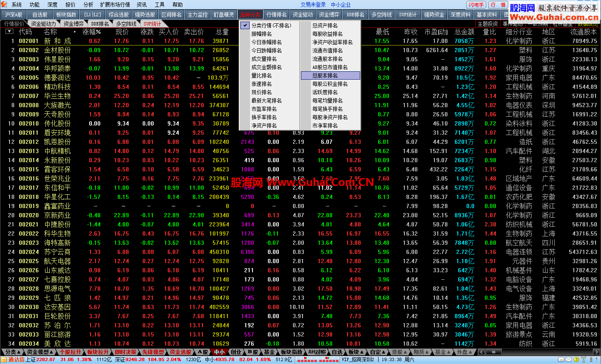Viewport: 601px width, 364px height.
Task: Expand the 板块▲ bottom tab menu
Action: [x=357, y=352]
